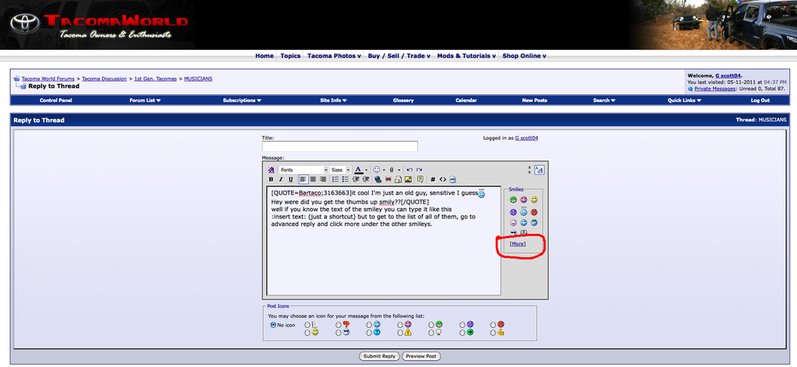Screen dimensions: 797x367
Task: Insert a hyperlink with the globe icon
Action: click(x=378, y=179)
